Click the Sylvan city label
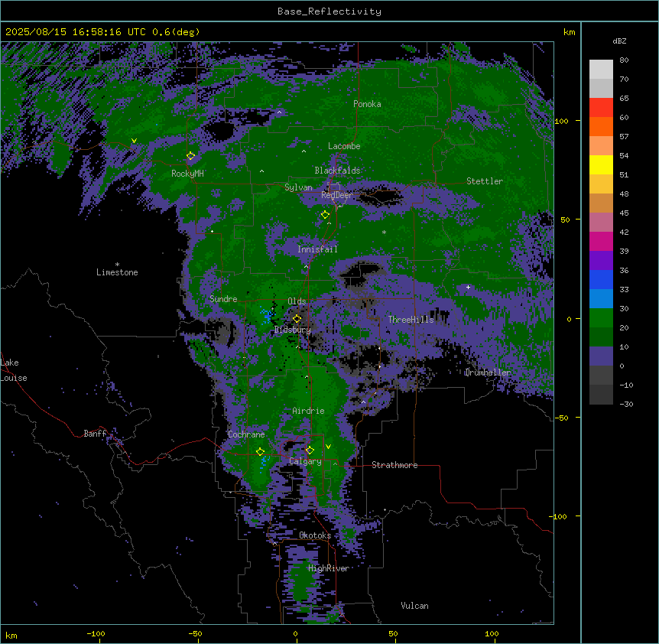This screenshot has height=644, width=659. pyautogui.click(x=298, y=187)
